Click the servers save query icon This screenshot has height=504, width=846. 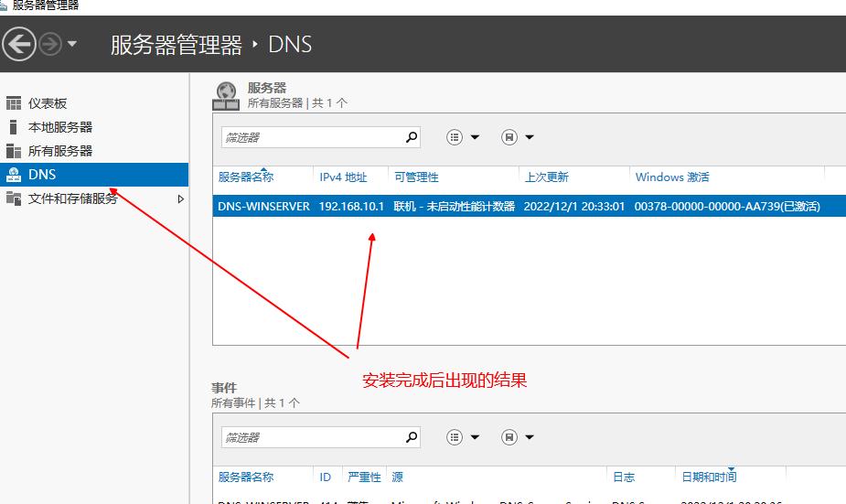coord(509,137)
